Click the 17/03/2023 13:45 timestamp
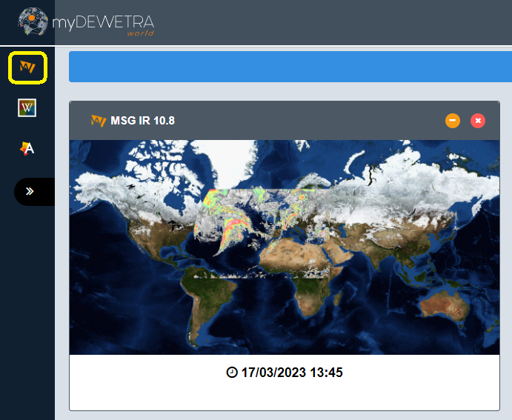The image size is (512, 420). click(x=292, y=373)
